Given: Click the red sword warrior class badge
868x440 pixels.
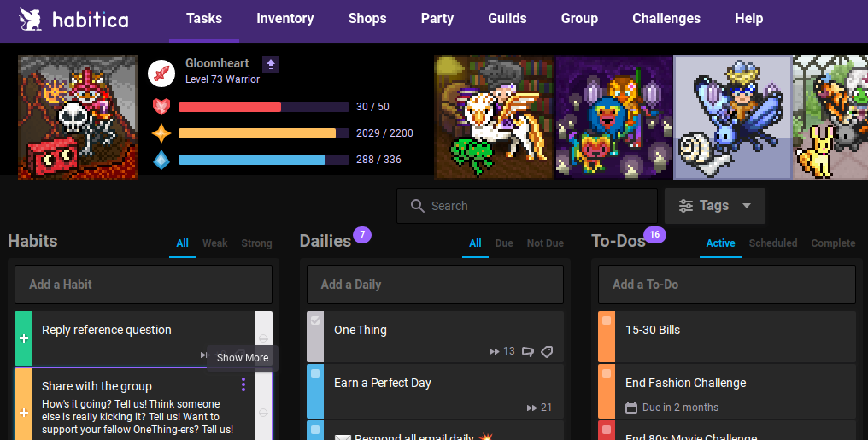Looking at the screenshot, I should click(x=161, y=73).
